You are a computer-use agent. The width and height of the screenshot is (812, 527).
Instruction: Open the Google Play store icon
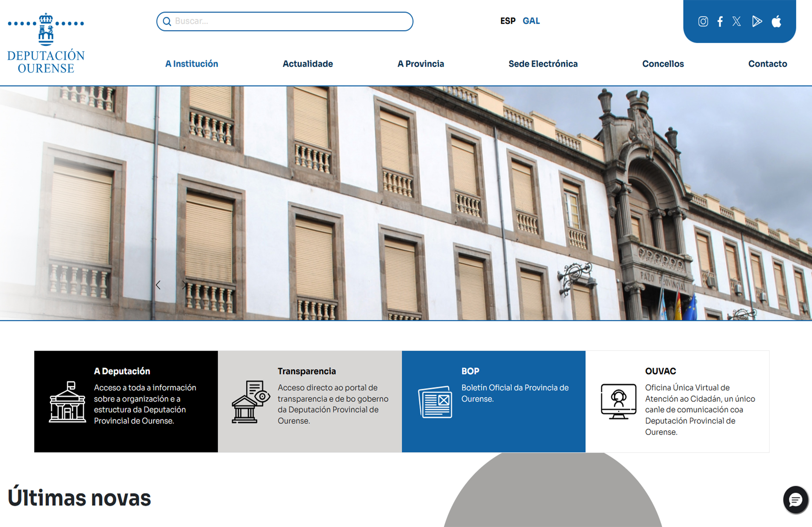click(757, 22)
